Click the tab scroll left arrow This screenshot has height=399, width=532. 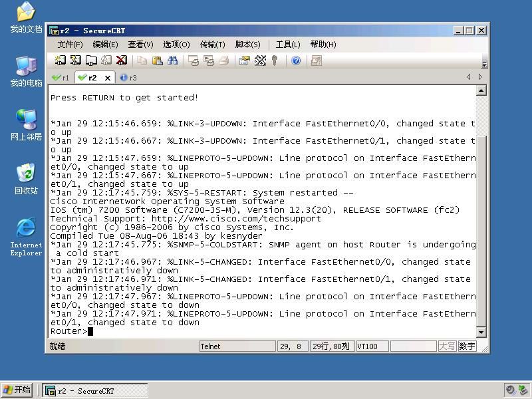coord(469,77)
